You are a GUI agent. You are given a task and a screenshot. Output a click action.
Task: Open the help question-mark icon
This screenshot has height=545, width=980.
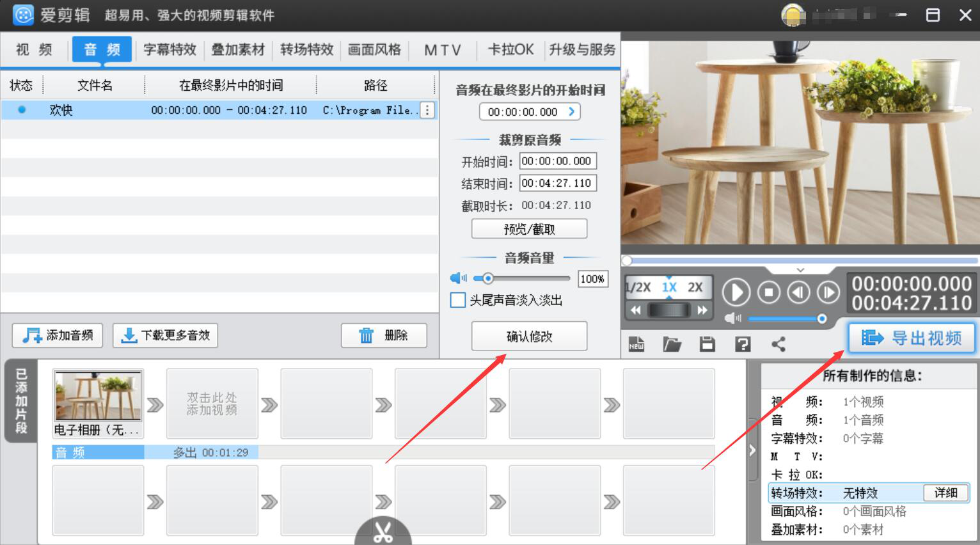tap(743, 344)
